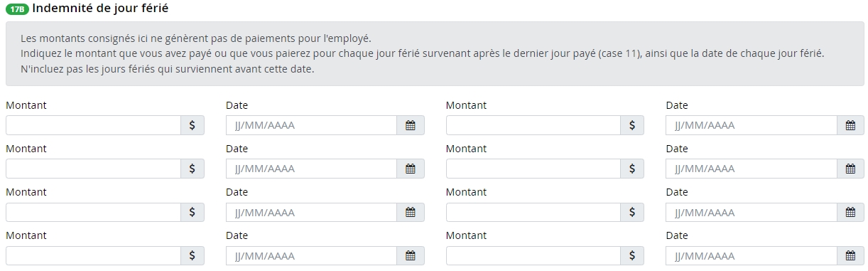This screenshot has height=271, width=868.
Task: Click the first-row left Montant field
Action: click(93, 125)
